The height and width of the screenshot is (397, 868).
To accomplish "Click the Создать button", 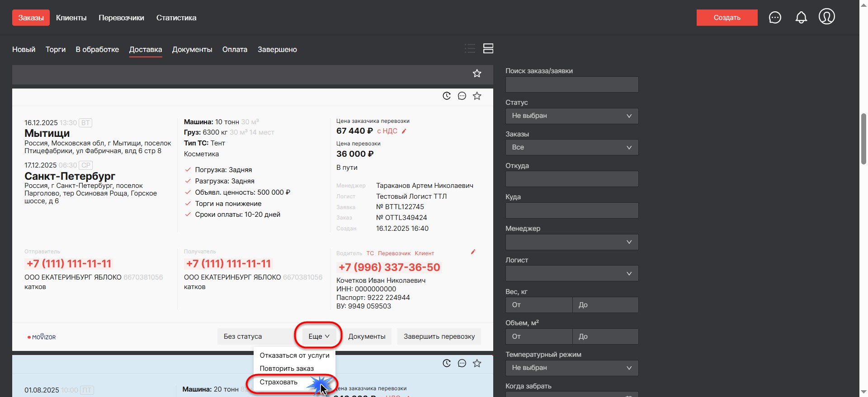I will pyautogui.click(x=726, y=18).
